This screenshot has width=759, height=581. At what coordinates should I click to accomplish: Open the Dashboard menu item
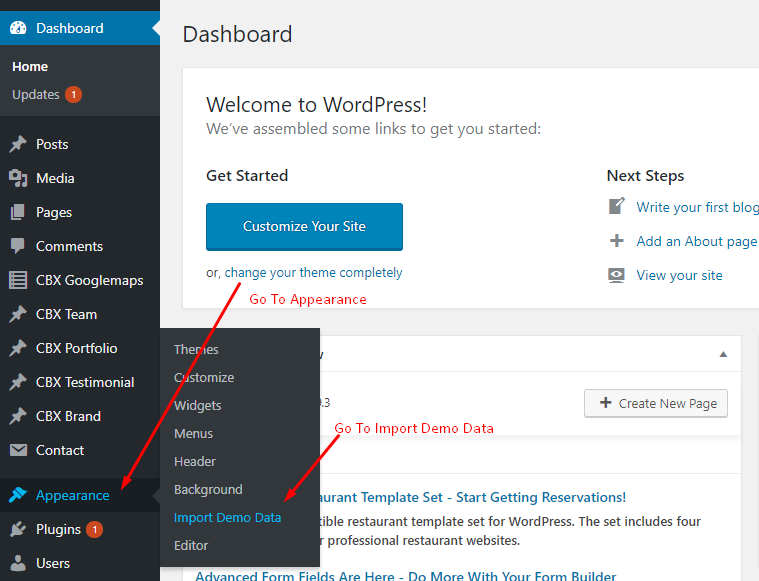80,28
